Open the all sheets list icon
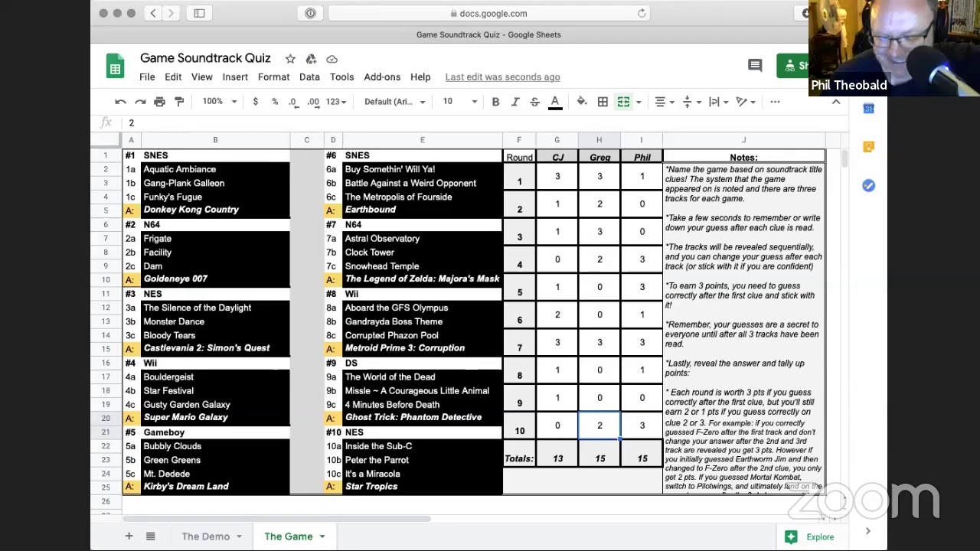The image size is (980, 551). tap(151, 536)
